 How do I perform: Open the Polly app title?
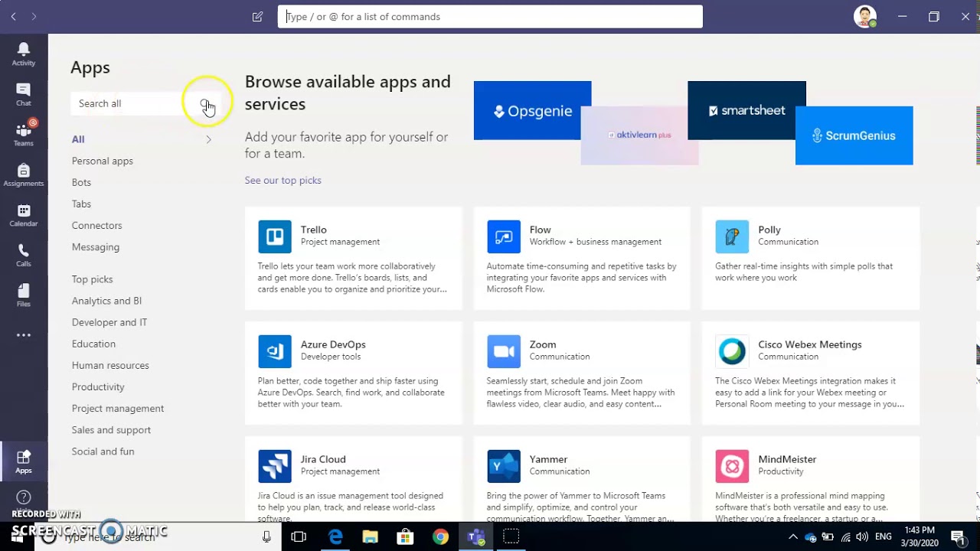(769, 230)
